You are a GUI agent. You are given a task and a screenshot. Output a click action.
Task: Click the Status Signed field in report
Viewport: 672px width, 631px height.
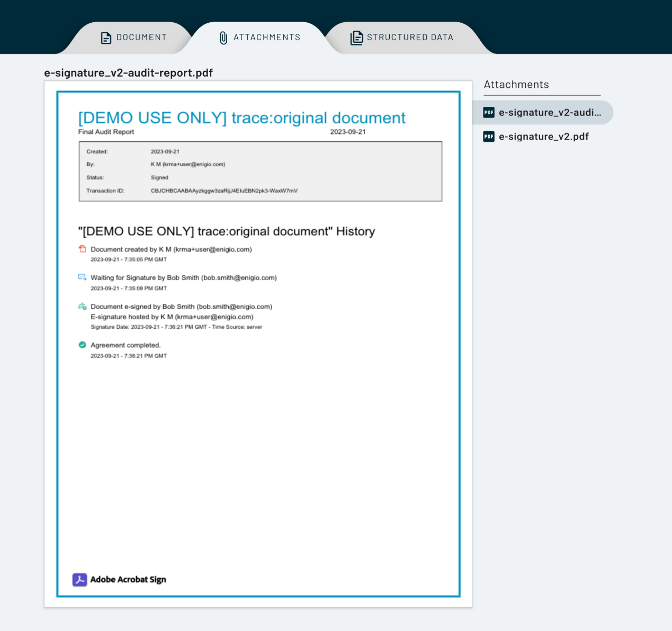(159, 178)
